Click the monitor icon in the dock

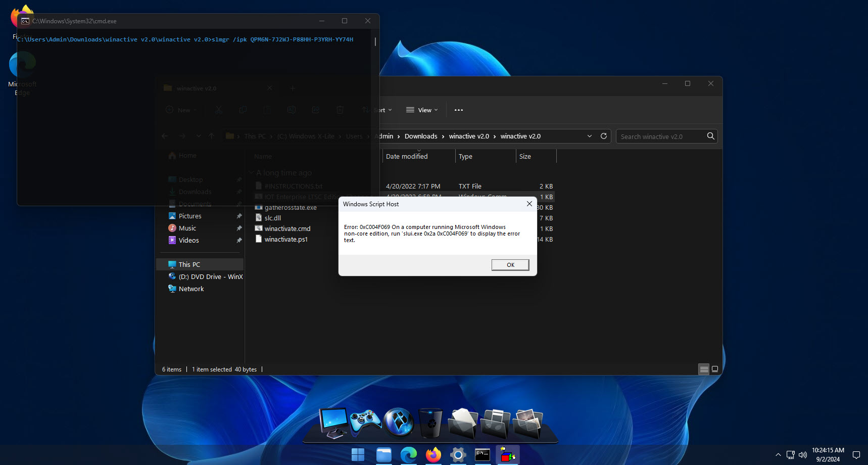pyautogui.click(x=334, y=423)
